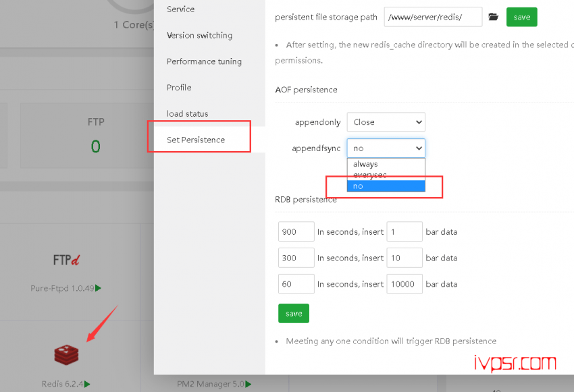Viewport: 574px width, 392px height.
Task: Open the Service tab
Action: [x=180, y=9]
